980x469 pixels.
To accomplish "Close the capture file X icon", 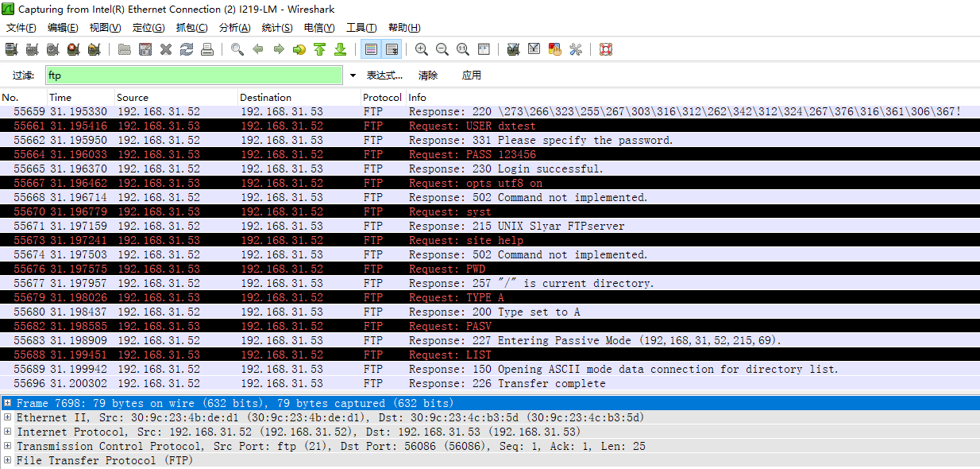I will point(166,49).
